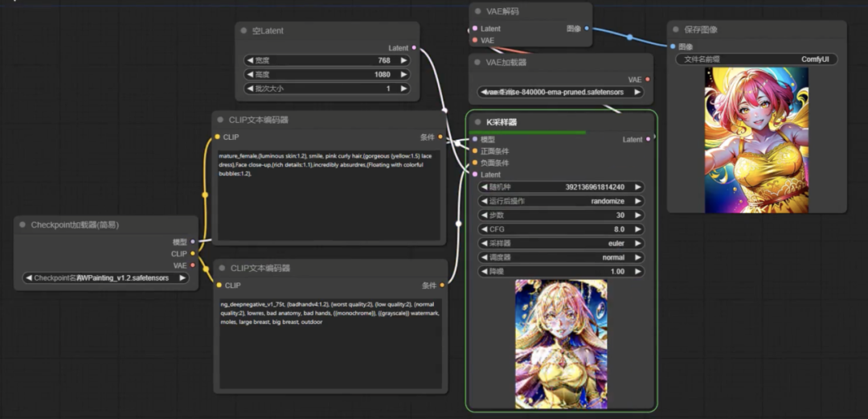Image resolution: width=868 pixels, height=419 pixels.
Task: Select the sampling preview image in K采样器
Action: (561, 344)
